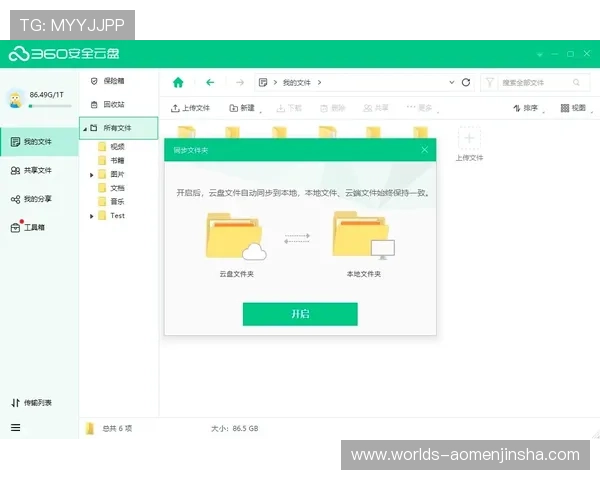Expand the Test folder arrow
Viewport: 600px width, 480px height.
(91, 216)
